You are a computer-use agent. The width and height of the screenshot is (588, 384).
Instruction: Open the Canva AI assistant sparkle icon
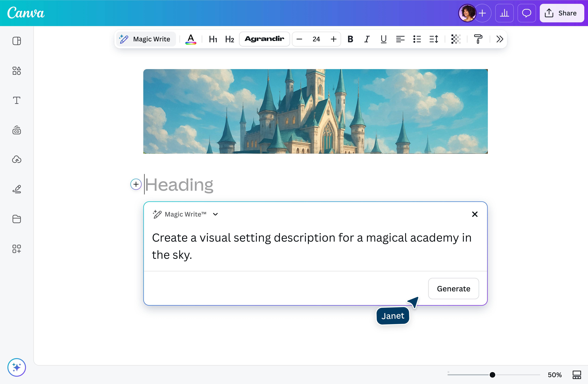17,367
